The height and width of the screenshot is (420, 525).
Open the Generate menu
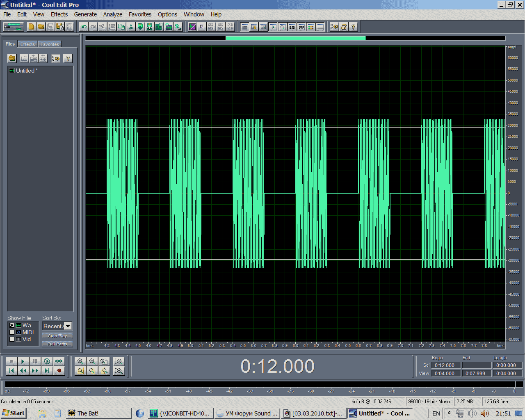(x=85, y=14)
